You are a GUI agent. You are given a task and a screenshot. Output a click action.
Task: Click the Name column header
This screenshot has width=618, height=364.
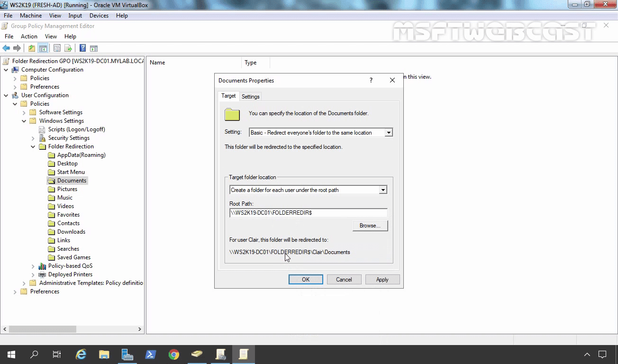coord(194,63)
